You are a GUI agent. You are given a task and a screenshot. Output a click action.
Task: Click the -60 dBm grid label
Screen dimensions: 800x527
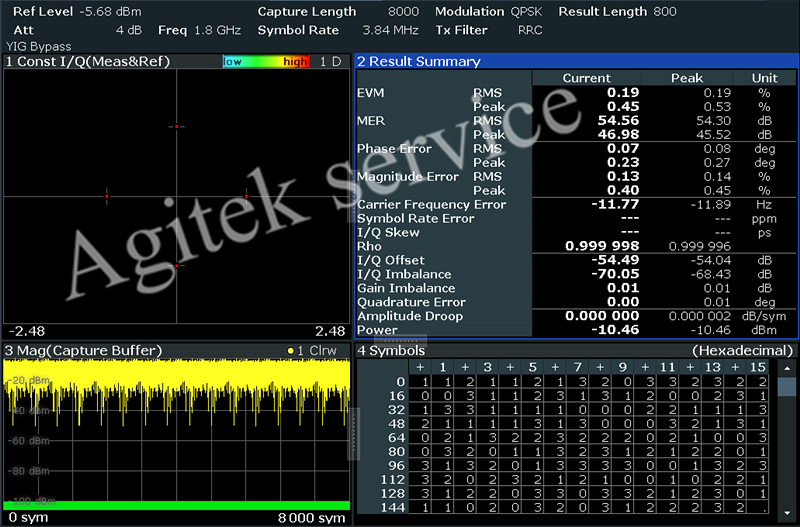click(31, 441)
